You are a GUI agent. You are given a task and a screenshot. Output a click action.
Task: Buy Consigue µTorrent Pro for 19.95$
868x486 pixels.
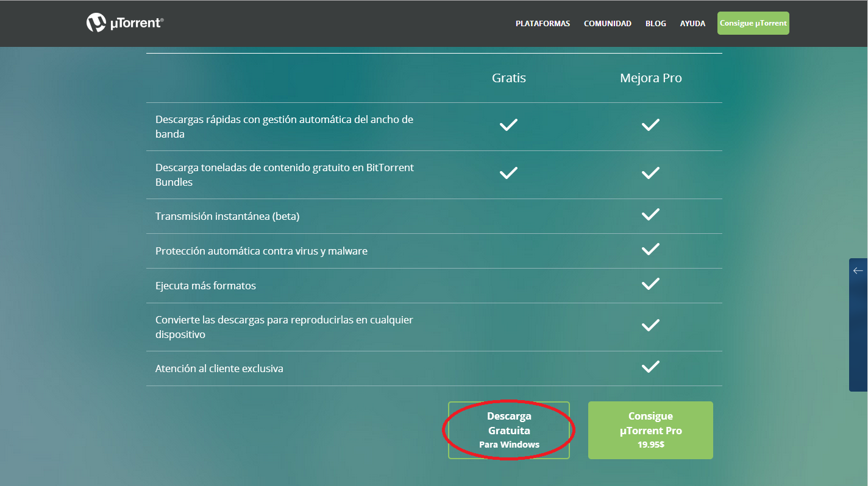(650, 430)
